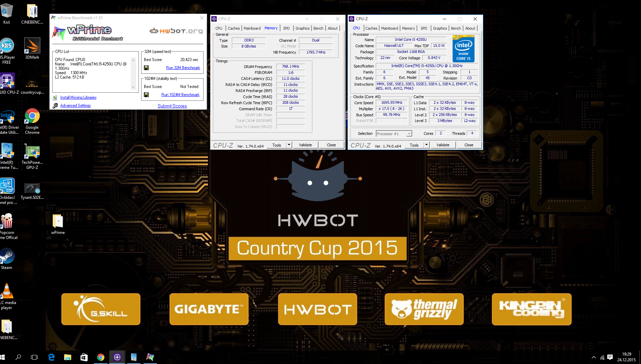641x364 pixels.
Task: Open Bench tab in right CPU-Z window
Action: (456, 28)
